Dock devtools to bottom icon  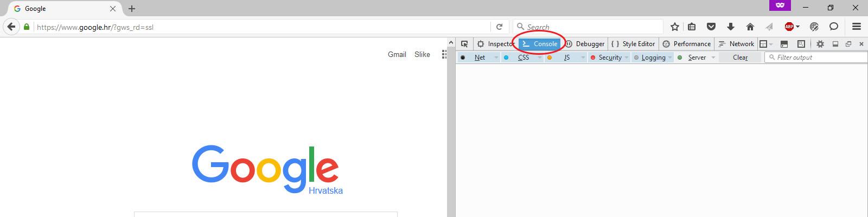pyautogui.click(x=835, y=44)
